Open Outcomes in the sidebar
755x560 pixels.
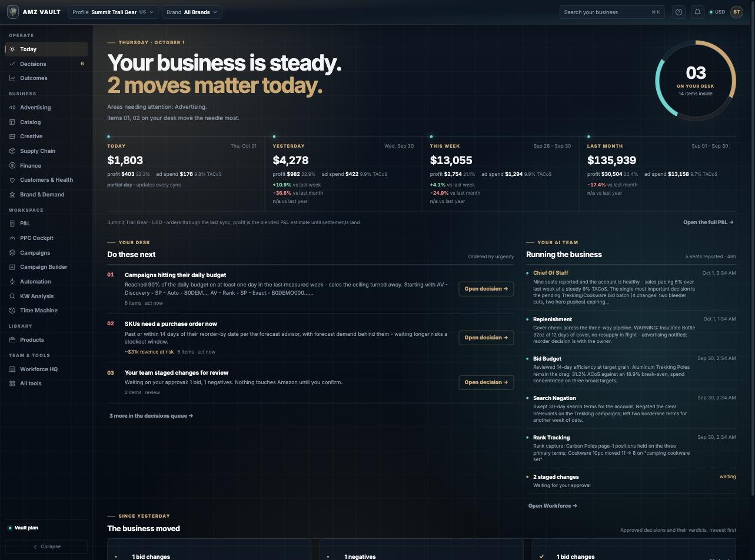click(46, 78)
